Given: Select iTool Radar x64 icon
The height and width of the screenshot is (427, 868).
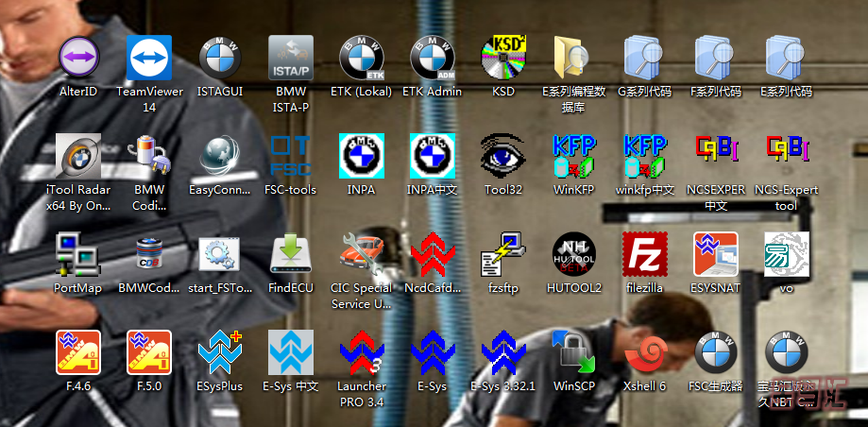Looking at the screenshot, I should (78, 156).
